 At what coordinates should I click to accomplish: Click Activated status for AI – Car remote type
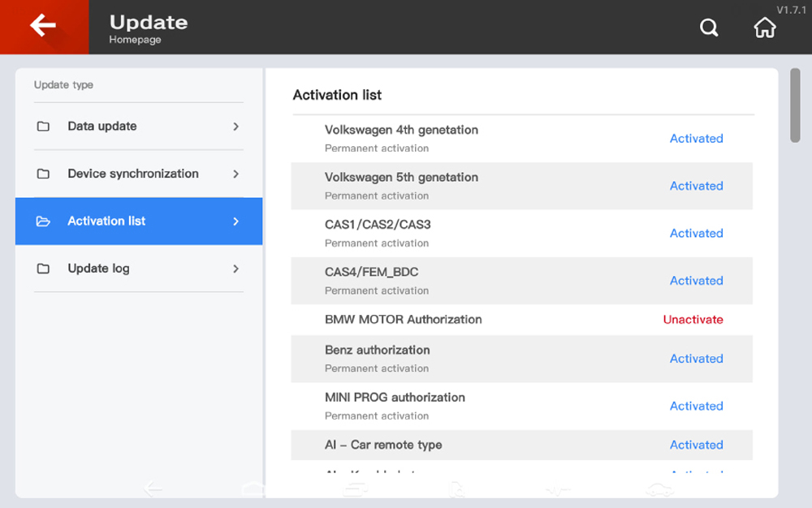pos(696,445)
